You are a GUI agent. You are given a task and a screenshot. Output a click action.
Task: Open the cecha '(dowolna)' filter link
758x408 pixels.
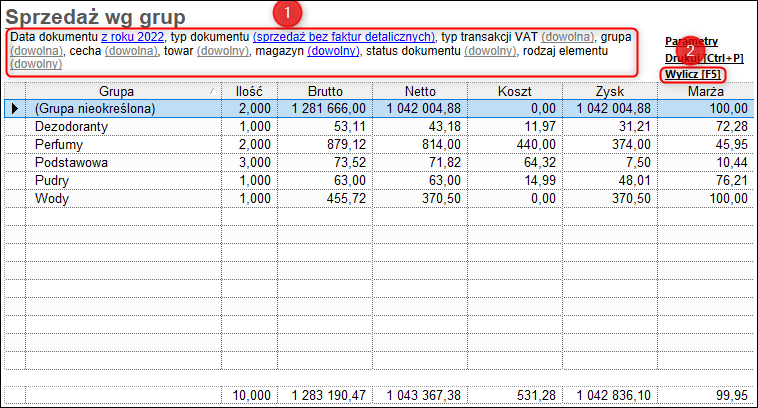pyautogui.click(x=131, y=51)
